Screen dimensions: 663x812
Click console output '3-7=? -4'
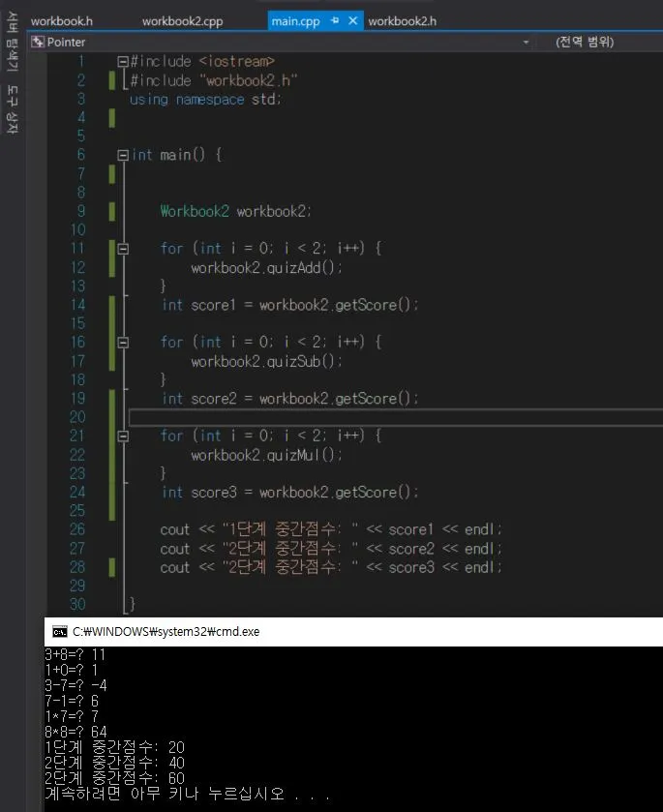(76, 685)
